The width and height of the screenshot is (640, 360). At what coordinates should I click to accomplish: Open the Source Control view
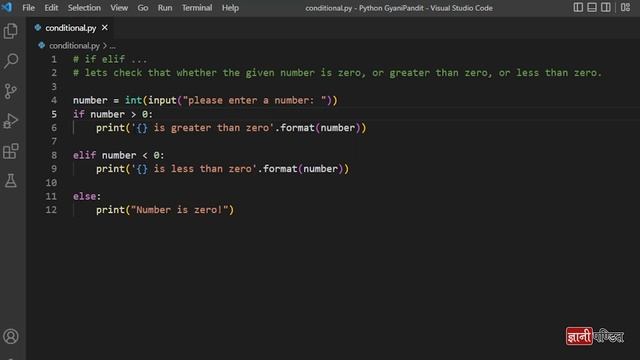click(11, 91)
